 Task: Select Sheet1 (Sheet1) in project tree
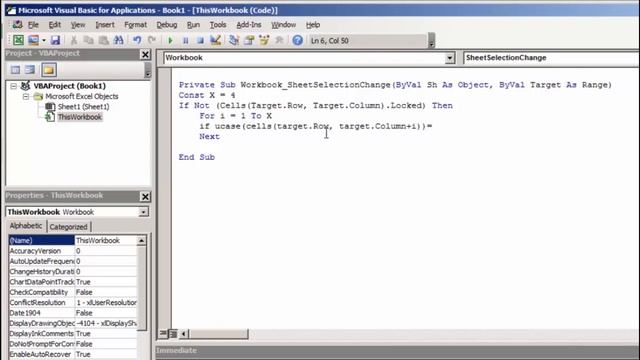tap(83, 107)
